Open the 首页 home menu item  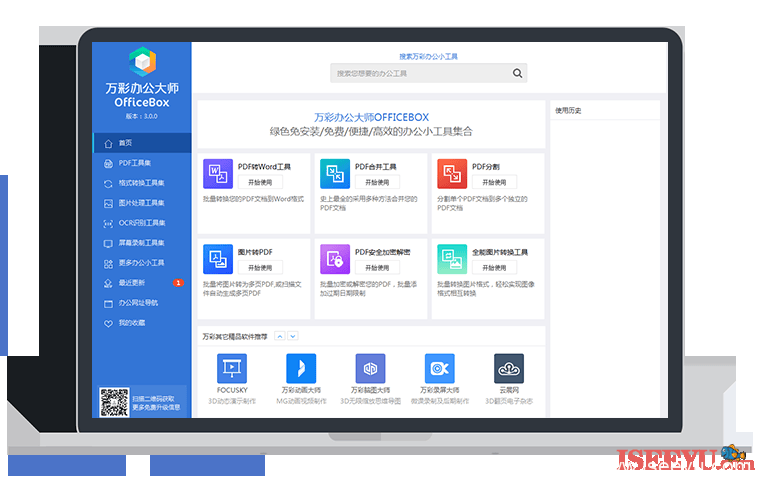tap(142, 143)
